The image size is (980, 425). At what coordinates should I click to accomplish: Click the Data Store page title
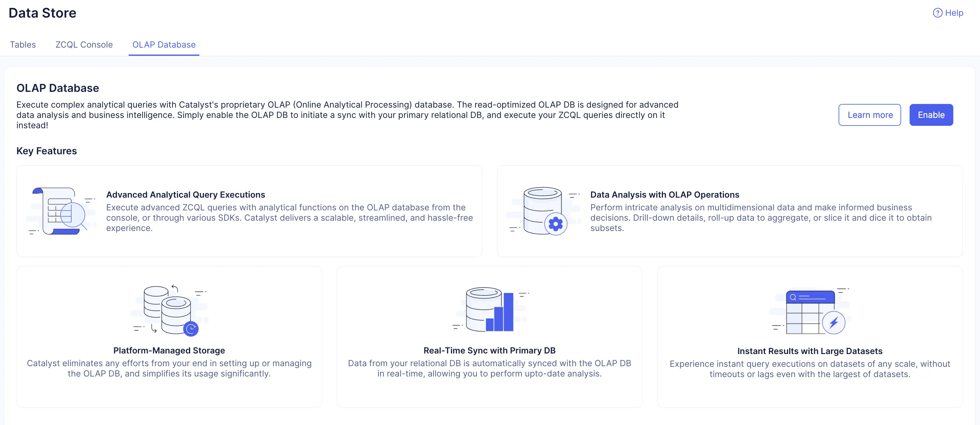(x=42, y=13)
